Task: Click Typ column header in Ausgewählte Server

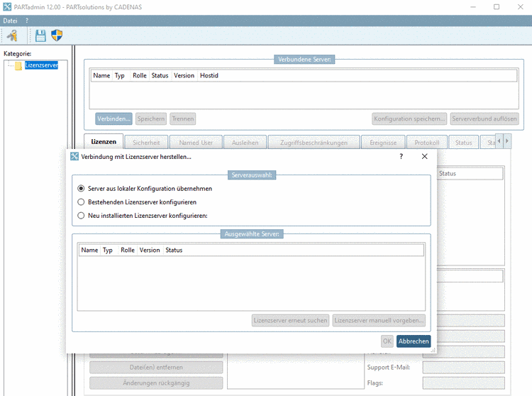Action: click(x=108, y=250)
